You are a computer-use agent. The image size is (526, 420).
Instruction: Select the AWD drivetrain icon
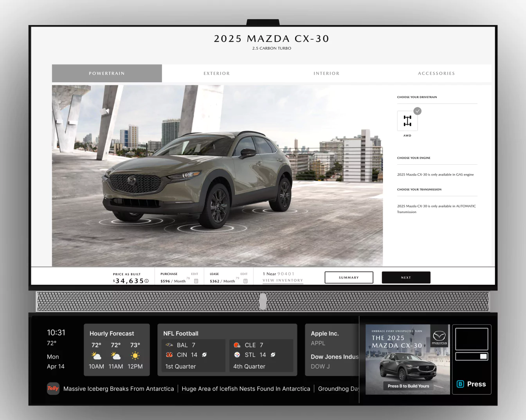[407, 121]
